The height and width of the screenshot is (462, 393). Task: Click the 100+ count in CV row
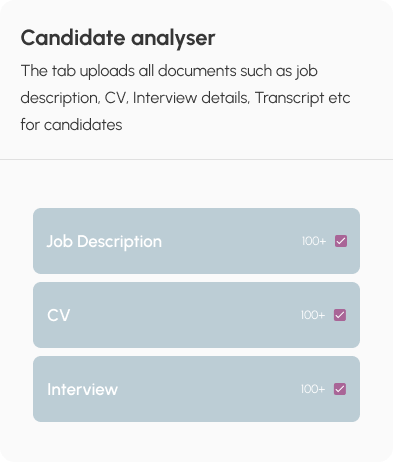(313, 315)
